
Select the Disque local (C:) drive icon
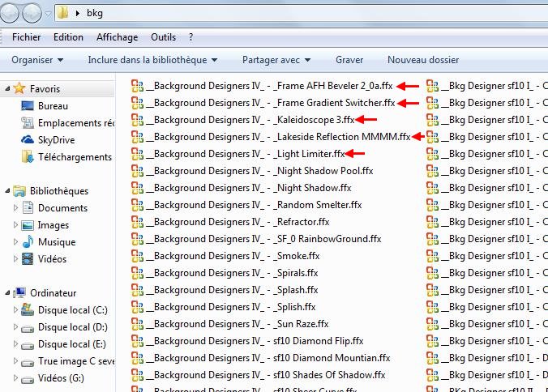28,310
